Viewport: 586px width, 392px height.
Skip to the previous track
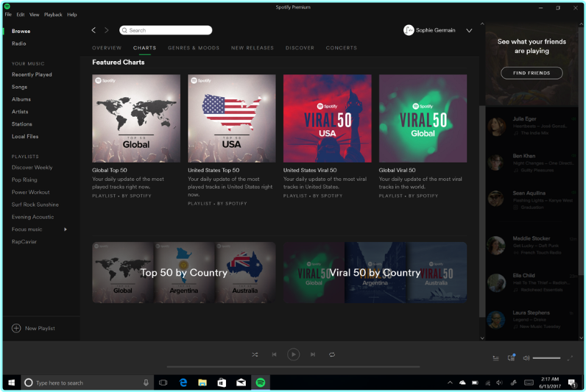point(275,354)
